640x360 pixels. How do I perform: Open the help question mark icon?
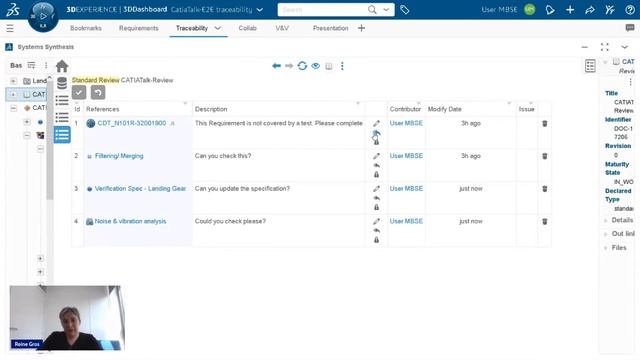click(x=630, y=10)
